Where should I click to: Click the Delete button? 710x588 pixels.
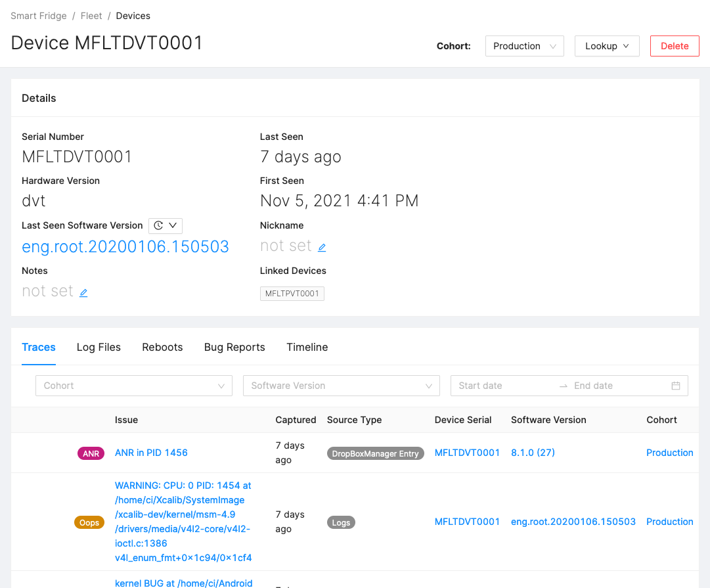[675, 46]
